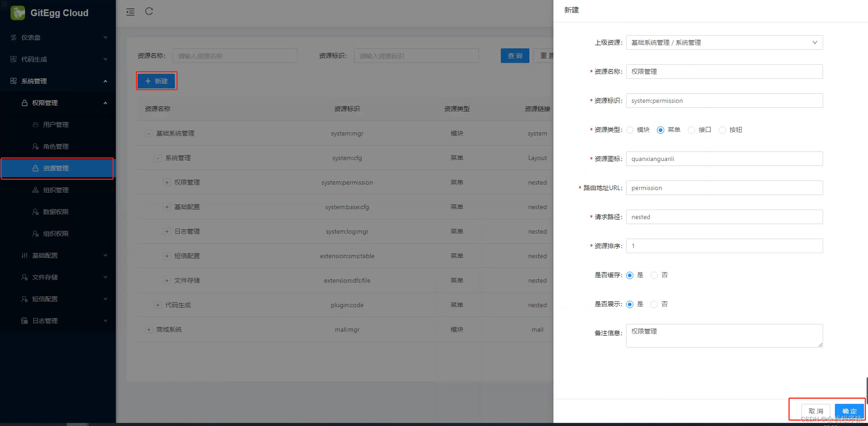Set 是否缓存 to 否

[654, 275]
